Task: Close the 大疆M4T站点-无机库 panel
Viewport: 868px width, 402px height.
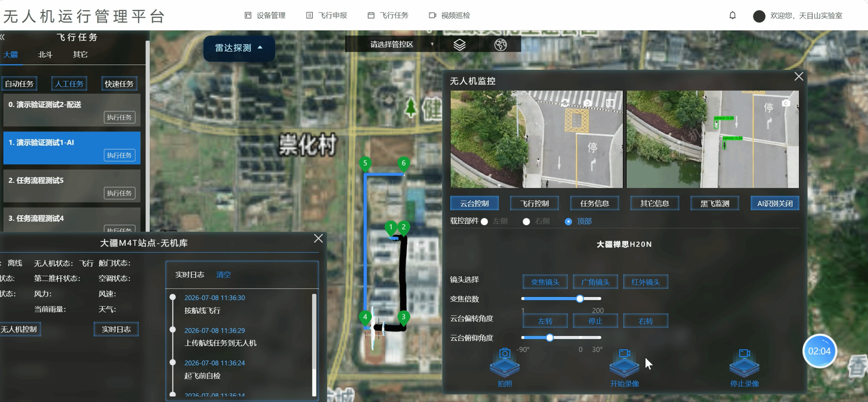Action: [318, 238]
